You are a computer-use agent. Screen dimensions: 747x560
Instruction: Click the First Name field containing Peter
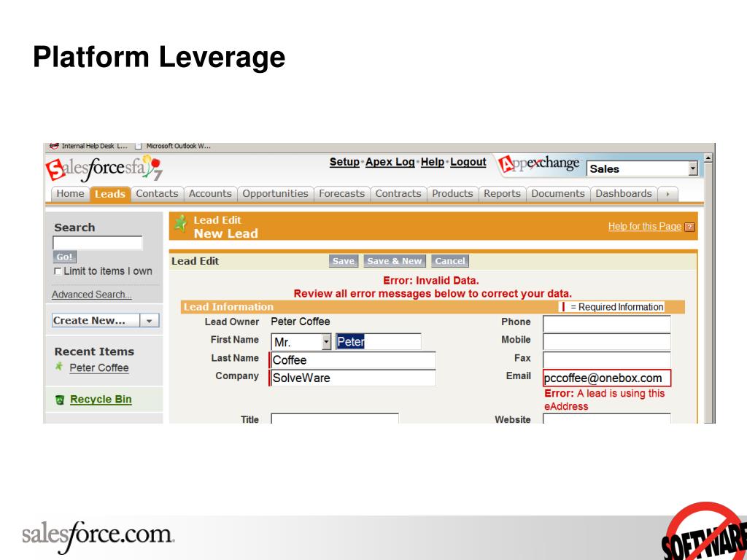click(379, 341)
